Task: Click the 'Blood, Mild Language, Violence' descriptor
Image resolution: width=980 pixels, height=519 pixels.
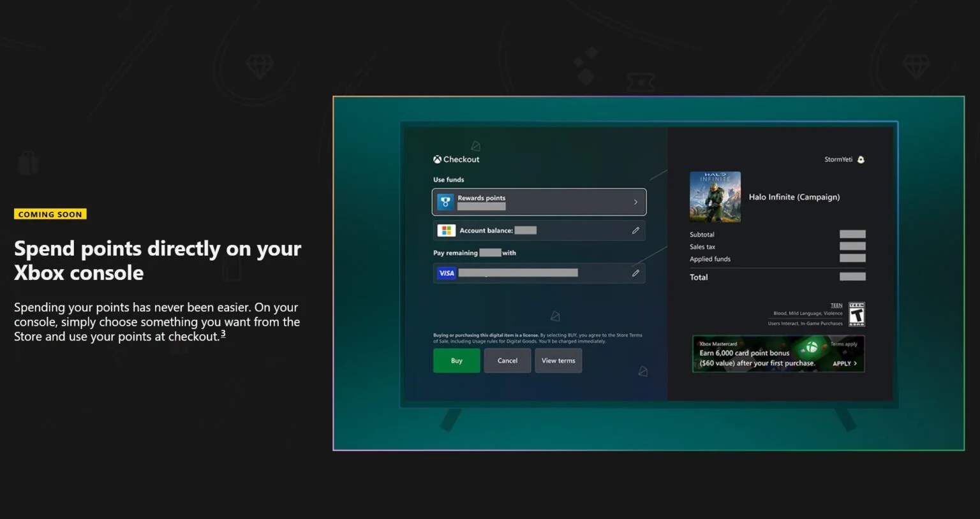Action: (808, 313)
